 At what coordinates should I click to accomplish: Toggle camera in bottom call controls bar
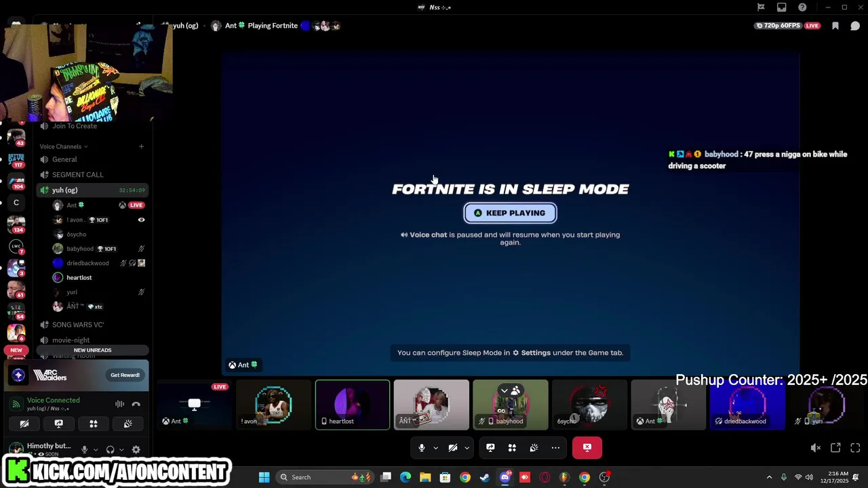coord(453,447)
